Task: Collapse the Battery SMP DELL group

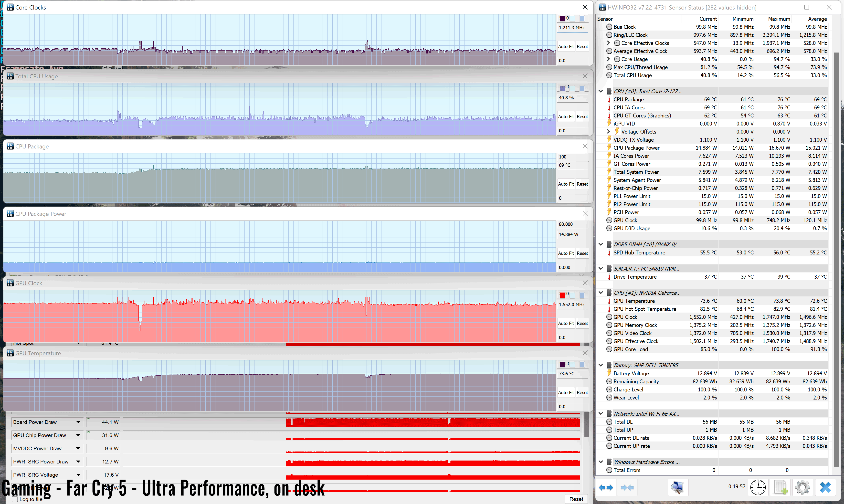Action: tap(601, 366)
